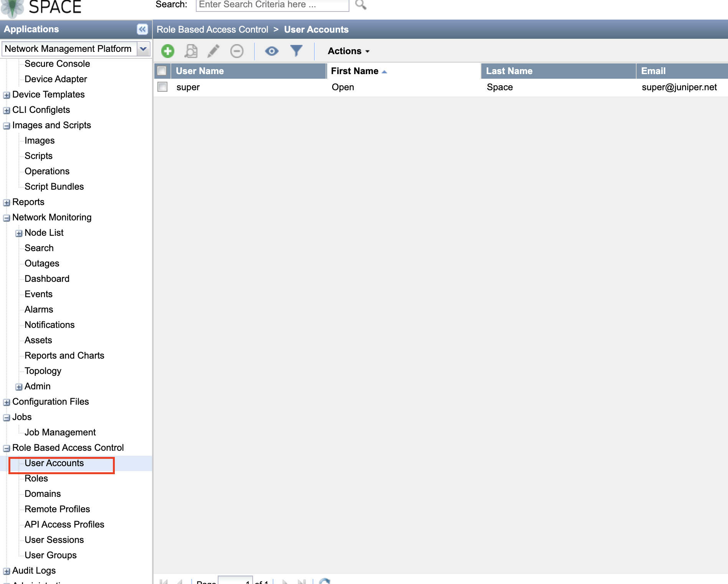728x584 pixels.
Task: Click the Open first name cell
Action: pos(343,87)
